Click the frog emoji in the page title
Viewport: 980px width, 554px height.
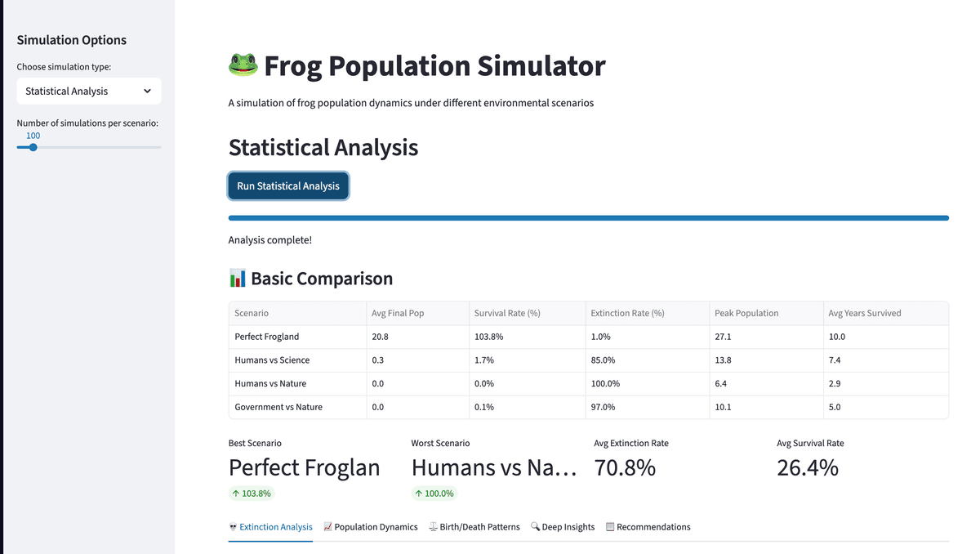(243, 64)
